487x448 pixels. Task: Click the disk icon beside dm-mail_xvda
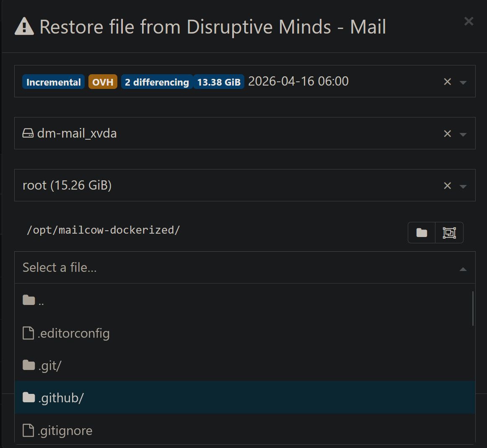pyautogui.click(x=28, y=134)
